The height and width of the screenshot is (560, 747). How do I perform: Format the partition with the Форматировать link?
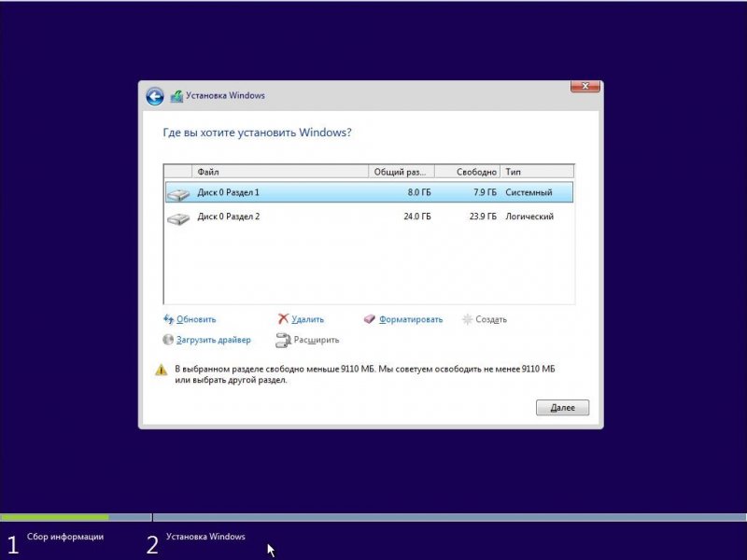pos(411,319)
